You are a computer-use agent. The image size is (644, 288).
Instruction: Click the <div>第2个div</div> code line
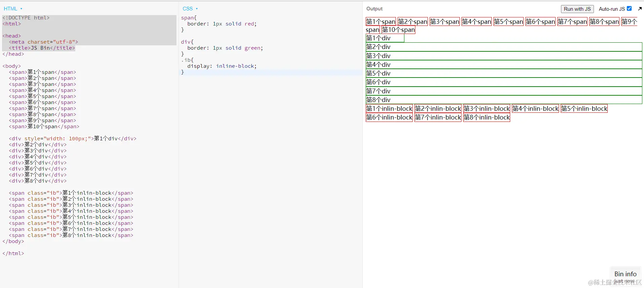pyautogui.click(x=38, y=145)
